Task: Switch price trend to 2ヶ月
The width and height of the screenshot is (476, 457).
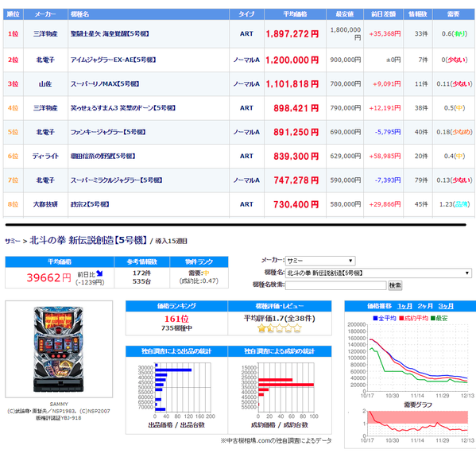Action: tap(425, 306)
